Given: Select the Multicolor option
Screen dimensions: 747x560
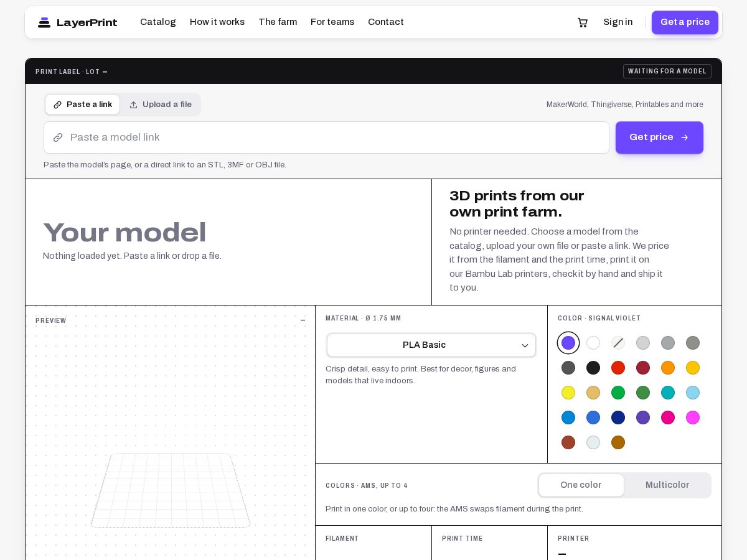Looking at the screenshot, I should click(x=667, y=485).
